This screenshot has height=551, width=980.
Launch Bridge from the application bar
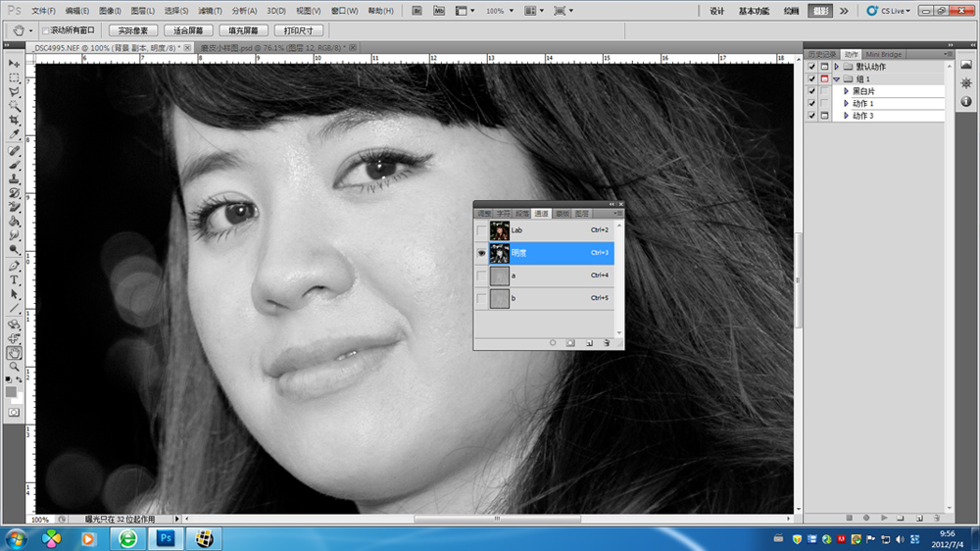point(416,11)
